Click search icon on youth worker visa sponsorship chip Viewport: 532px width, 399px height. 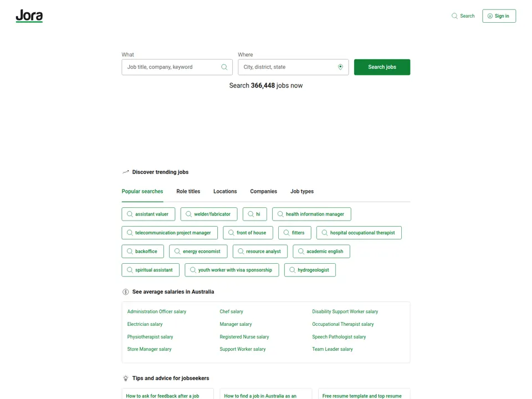pyautogui.click(x=193, y=270)
